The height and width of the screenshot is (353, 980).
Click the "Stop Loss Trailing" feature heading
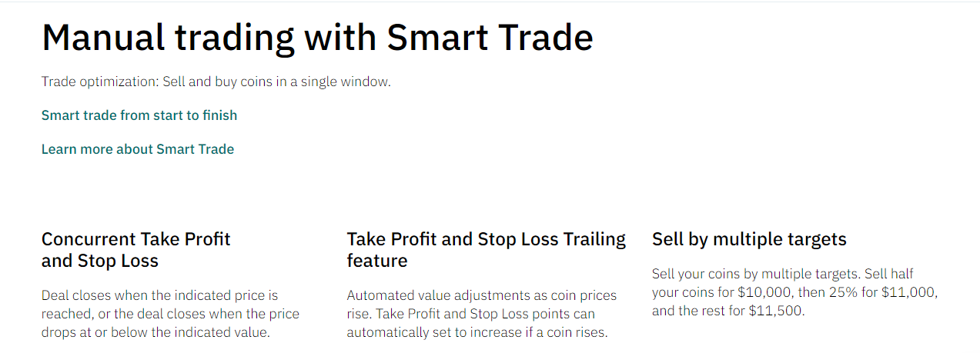[487, 250]
